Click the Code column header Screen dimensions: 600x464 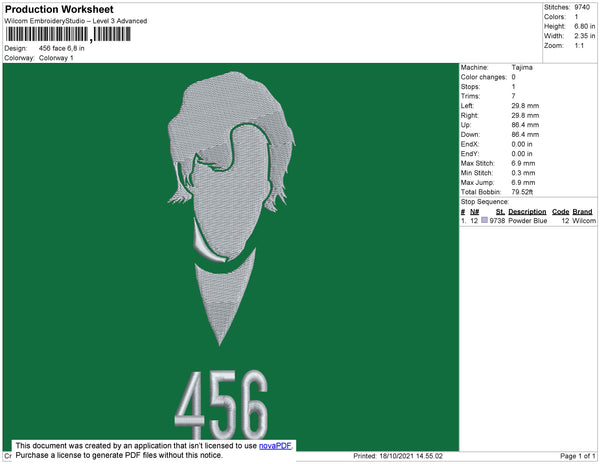point(560,212)
